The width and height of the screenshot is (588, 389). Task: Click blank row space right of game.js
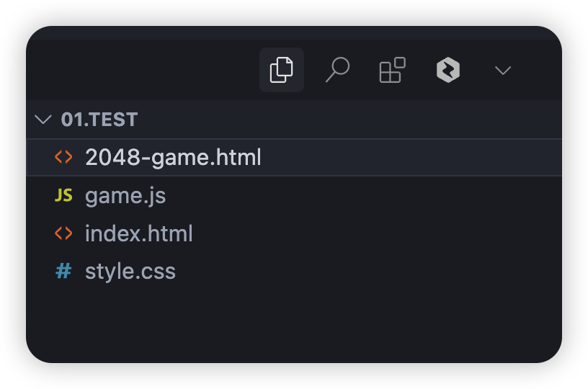360,195
